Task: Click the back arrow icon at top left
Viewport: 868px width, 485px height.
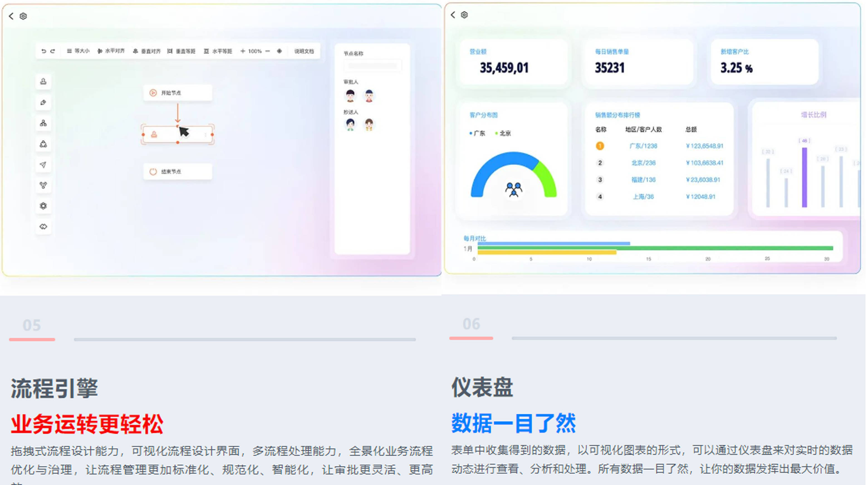Action: point(11,16)
